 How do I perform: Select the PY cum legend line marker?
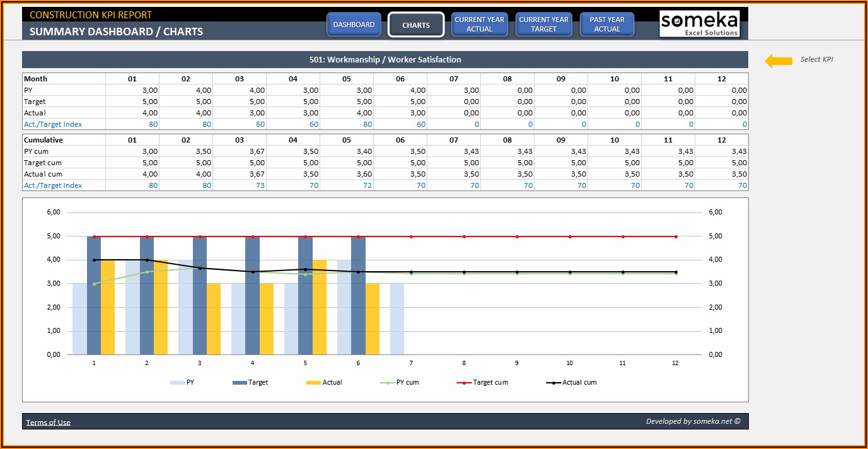(388, 383)
